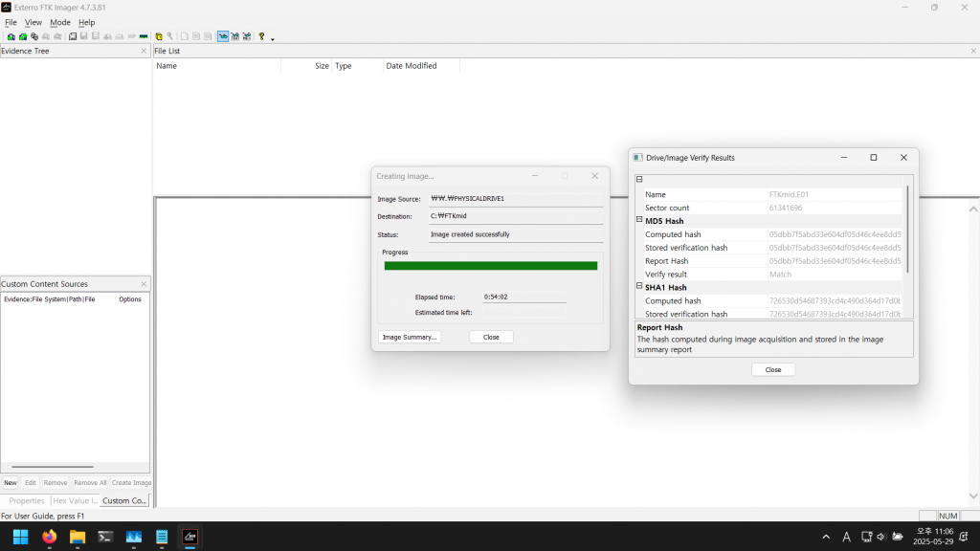
Task: Click the Remove All button
Action: tap(90, 483)
